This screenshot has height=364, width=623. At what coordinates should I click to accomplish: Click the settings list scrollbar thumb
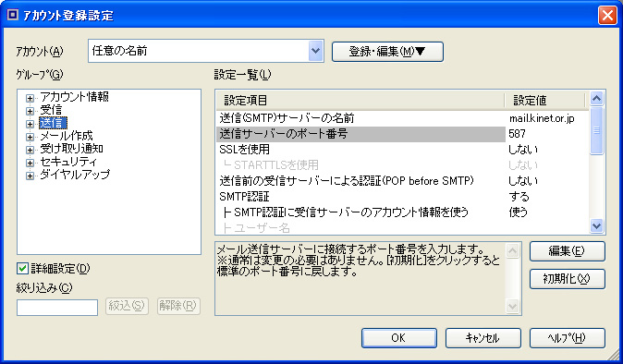tap(596, 129)
